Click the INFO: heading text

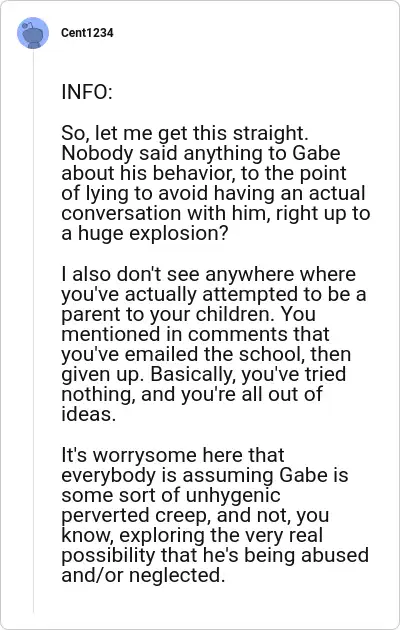click(87, 92)
